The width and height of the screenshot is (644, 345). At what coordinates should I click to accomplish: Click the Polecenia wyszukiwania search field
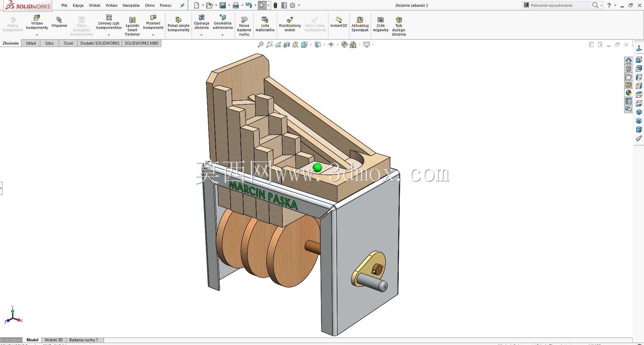click(x=559, y=5)
